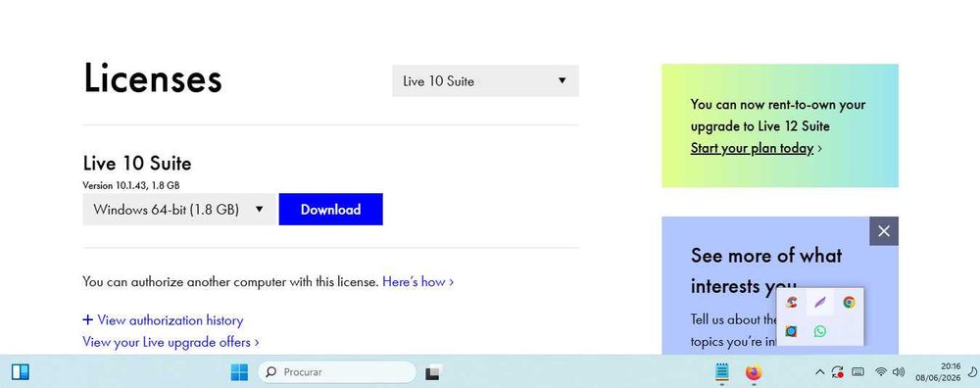Switch to Firefox on the taskbar

pos(754,372)
